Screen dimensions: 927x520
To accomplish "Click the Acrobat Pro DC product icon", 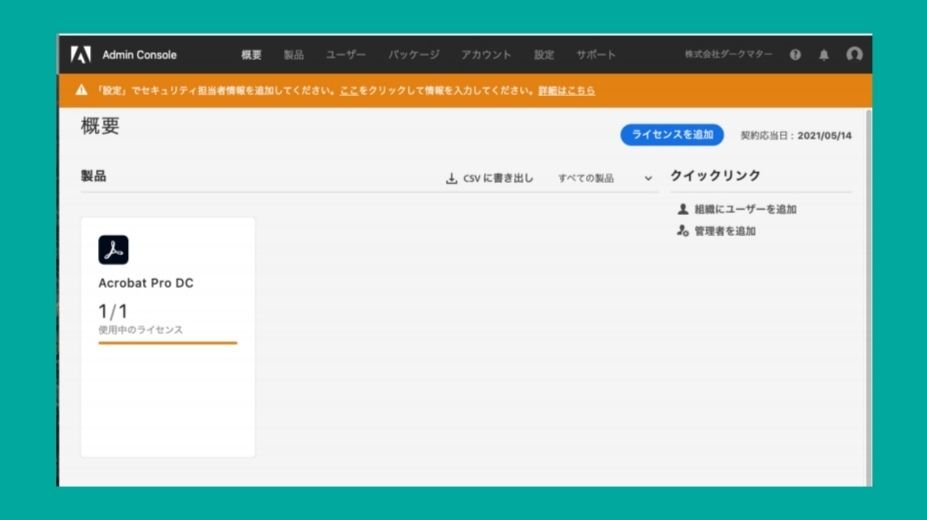I will click(x=113, y=250).
